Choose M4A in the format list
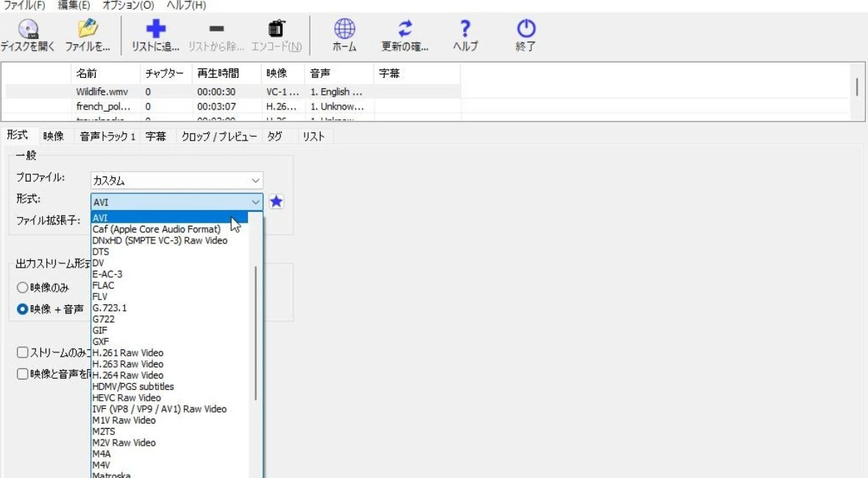The image size is (868, 478). tap(169, 454)
